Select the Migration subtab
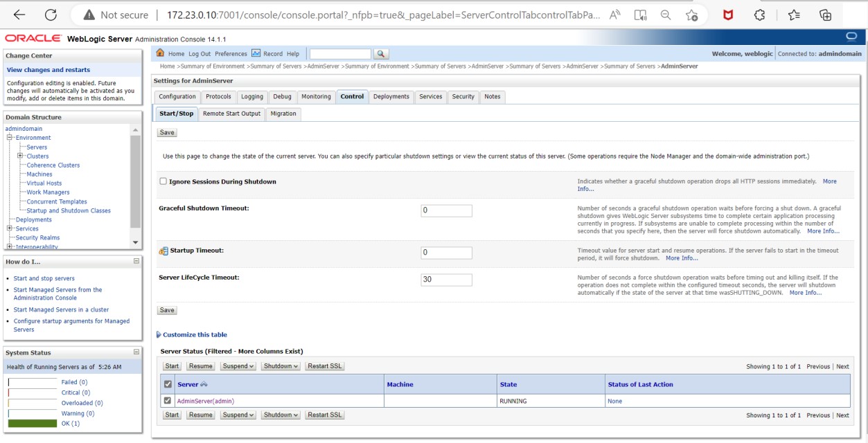 tap(283, 114)
